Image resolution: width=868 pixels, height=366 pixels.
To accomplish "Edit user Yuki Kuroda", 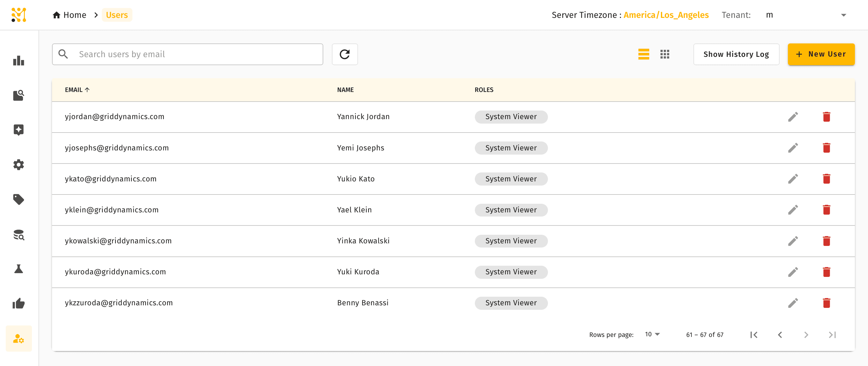I will click(x=793, y=272).
